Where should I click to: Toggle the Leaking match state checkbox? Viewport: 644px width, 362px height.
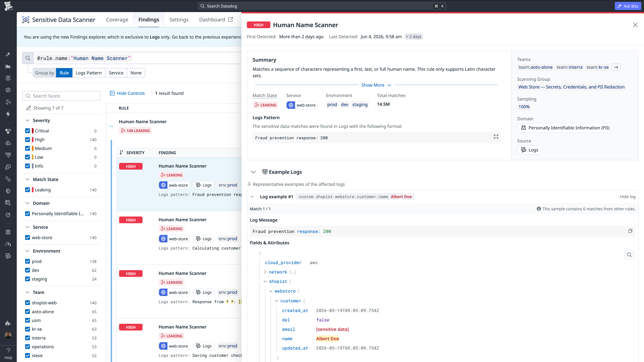pyautogui.click(x=28, y=190)
